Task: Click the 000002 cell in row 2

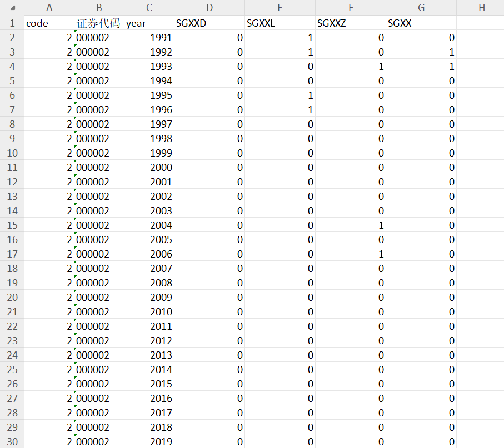Action: click(x=99, y=38)
